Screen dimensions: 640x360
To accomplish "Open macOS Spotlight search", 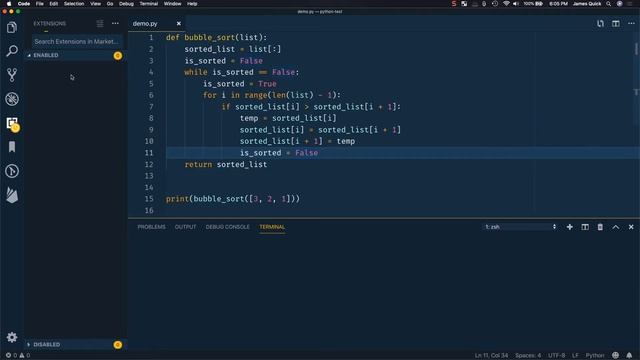I will pyautogui.click(x=609, y=4).
